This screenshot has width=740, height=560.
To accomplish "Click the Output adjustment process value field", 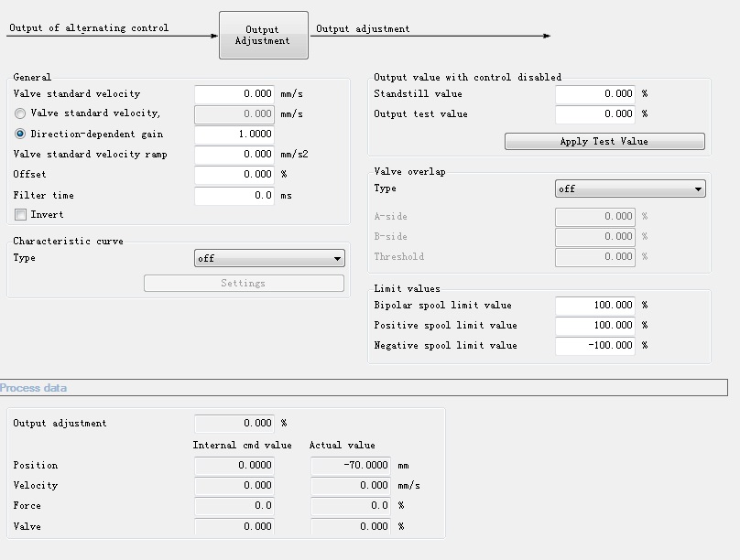I will point(234,424).
